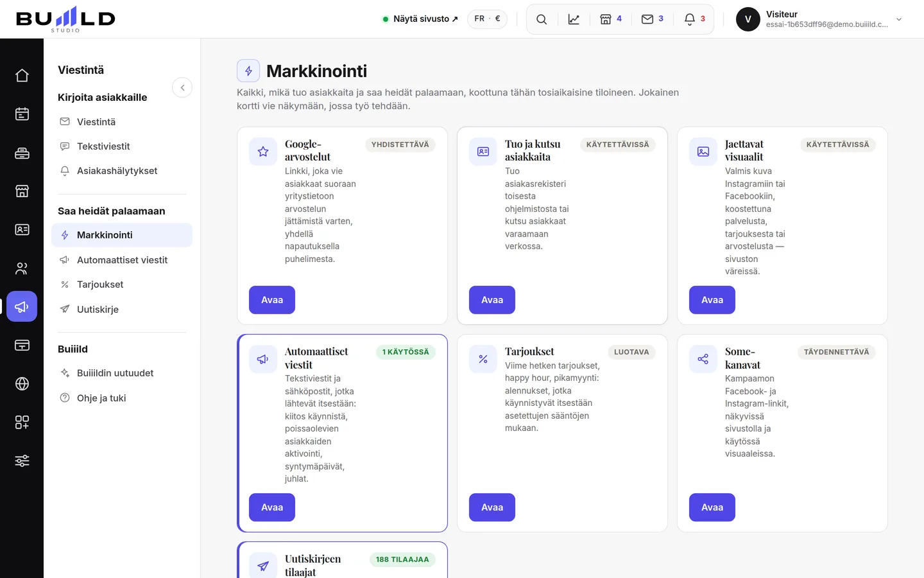Go to Tekstiviestit in the side menu
The height and width of the screenshot is (578, 924).
[x=122, y=146]
